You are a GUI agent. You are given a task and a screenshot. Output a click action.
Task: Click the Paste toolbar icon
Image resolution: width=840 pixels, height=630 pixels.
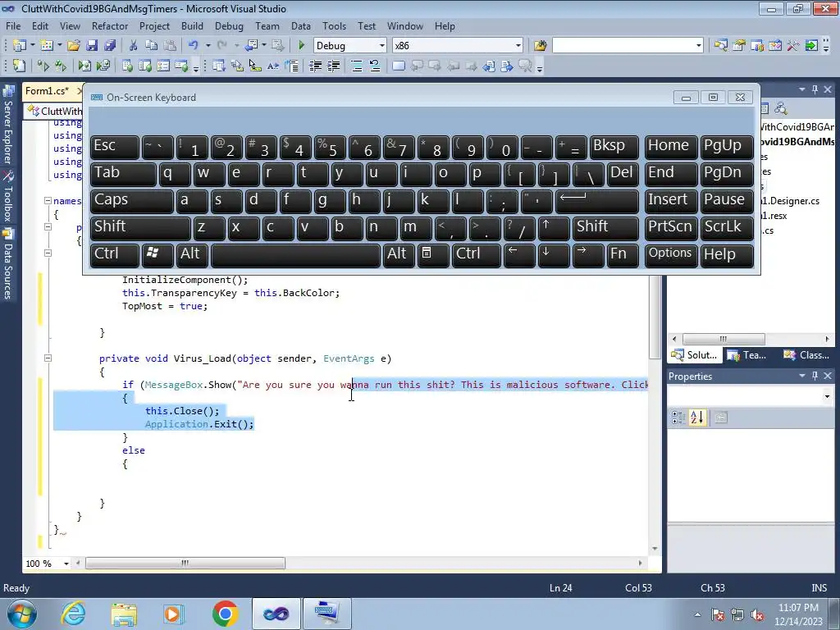pyautogui.click(x=170, y=46)
